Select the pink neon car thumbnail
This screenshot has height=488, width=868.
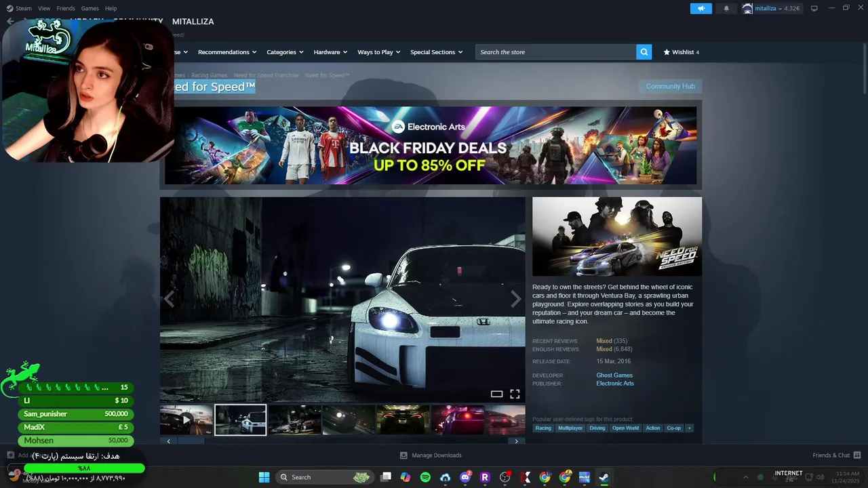coord(457,420)
